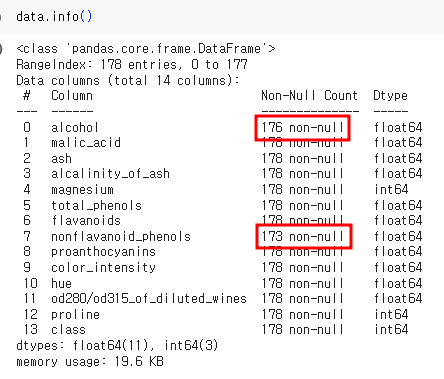444x379 pixels.
Task: Select the "alcohol" column name
Action: tap(75, 127)
